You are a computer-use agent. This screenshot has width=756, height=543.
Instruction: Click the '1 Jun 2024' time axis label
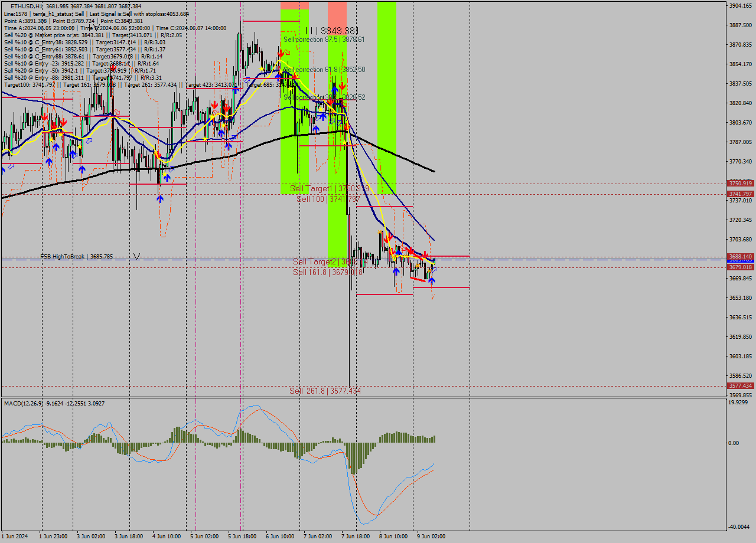click(15, 537)
